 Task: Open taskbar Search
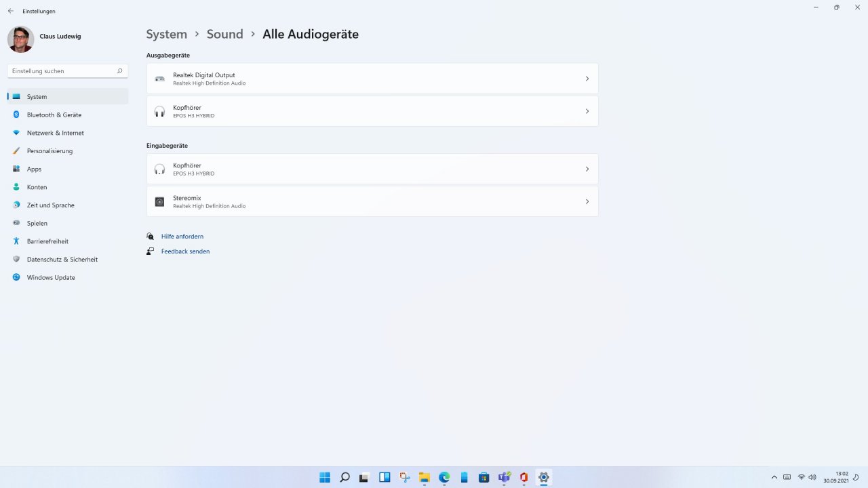click(x=344, y=477)
